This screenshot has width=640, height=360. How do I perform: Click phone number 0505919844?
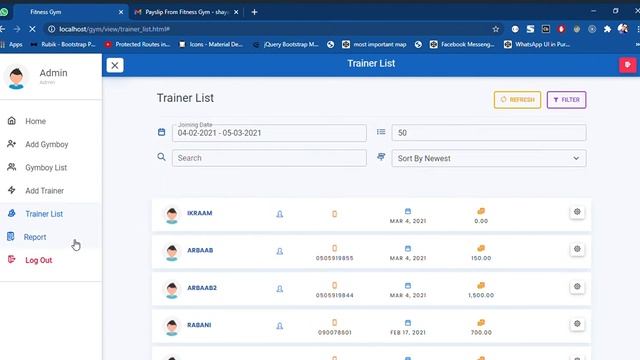click(334, 296)
